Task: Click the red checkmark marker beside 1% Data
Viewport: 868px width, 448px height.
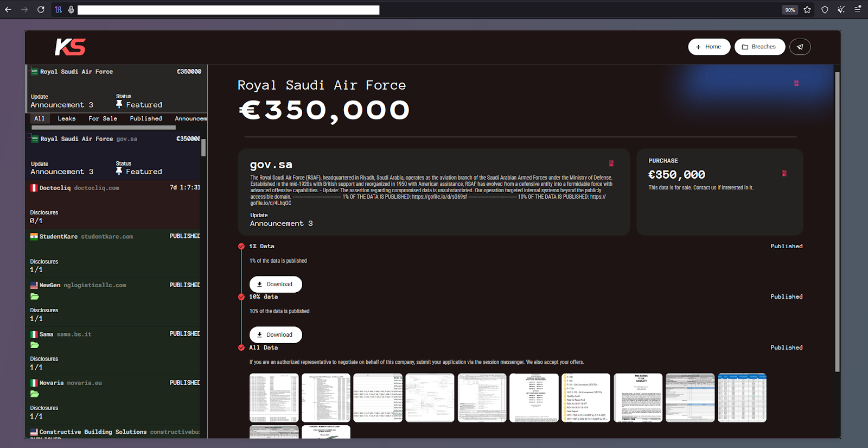Action: (x=241, y=247)
